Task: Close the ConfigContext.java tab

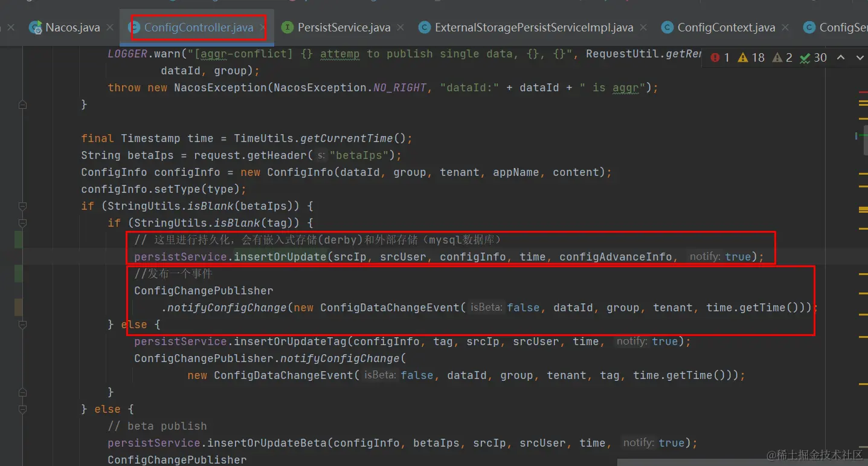Action: [x=786, y=28]
